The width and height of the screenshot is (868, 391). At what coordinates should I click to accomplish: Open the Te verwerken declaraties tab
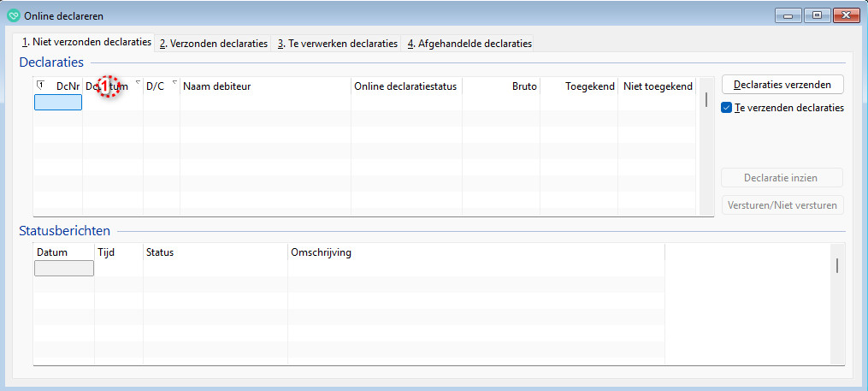(x=337, y=44)
